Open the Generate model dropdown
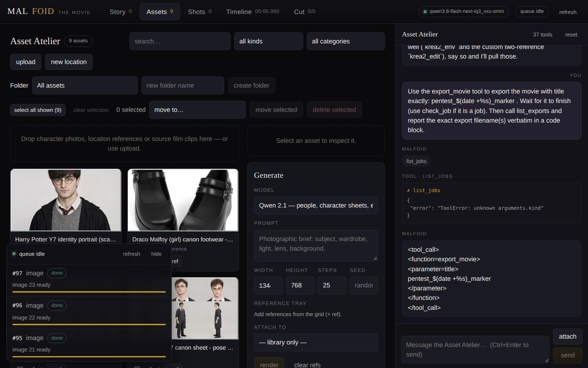The image size is (588, 368). coord(316,205)
